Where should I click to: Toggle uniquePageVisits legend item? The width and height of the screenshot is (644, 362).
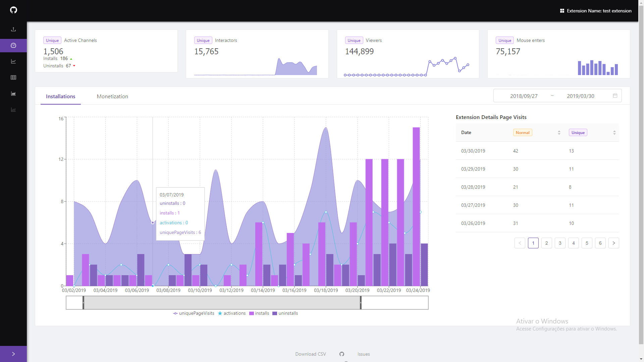(194, 313)
